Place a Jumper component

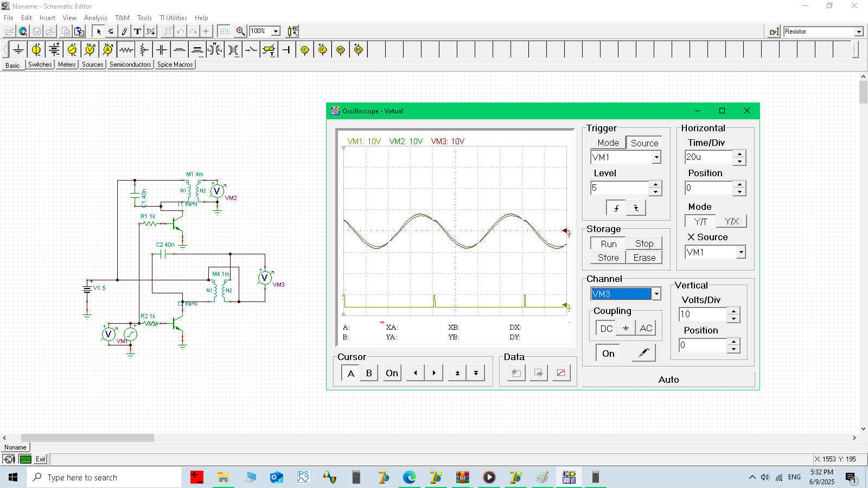287,50
